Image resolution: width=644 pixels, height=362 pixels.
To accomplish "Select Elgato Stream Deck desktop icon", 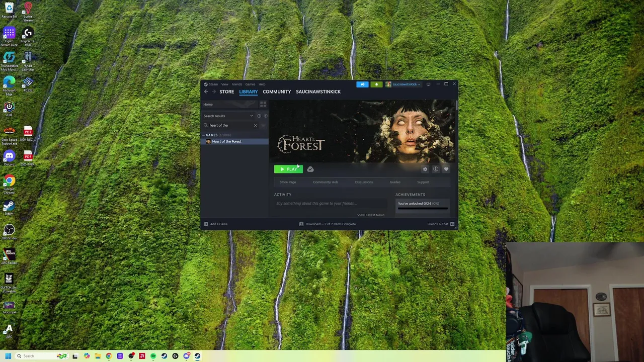I will (9, 37).
